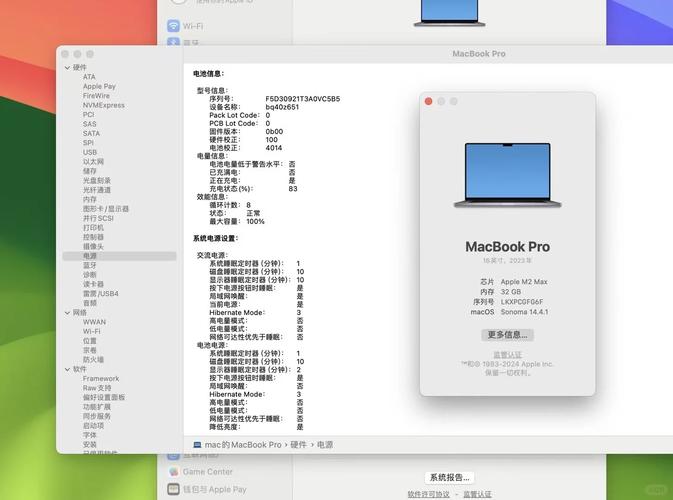Select 功能扩展 under 软件
The width and height of the screenshot is (673, 500).
point(97,407)
